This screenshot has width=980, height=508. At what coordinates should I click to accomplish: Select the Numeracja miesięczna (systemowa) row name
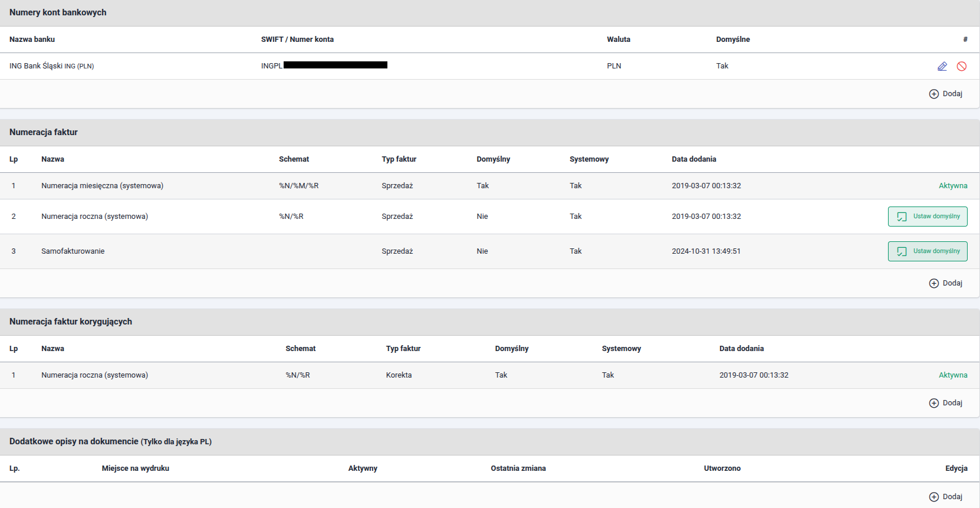tap(102, 186)
